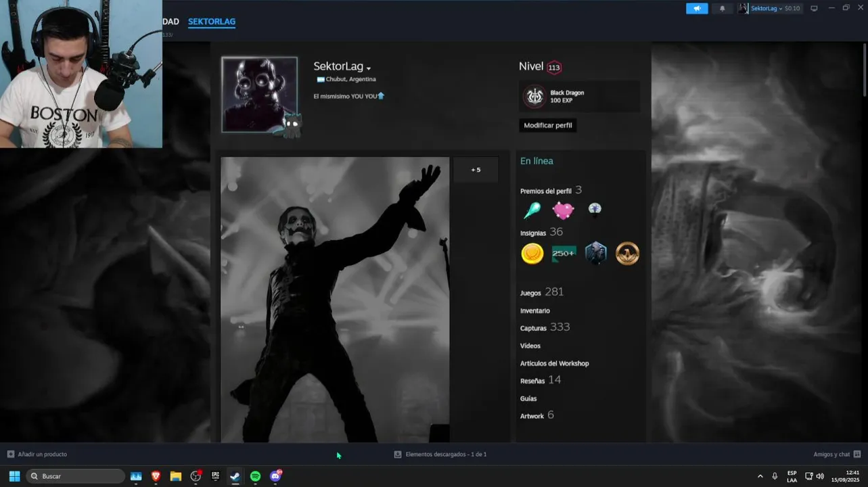The image size is (868, 487).
Task: Click the pink heart profile award icon
Action: pyautogui.click(x=563, y=210)
